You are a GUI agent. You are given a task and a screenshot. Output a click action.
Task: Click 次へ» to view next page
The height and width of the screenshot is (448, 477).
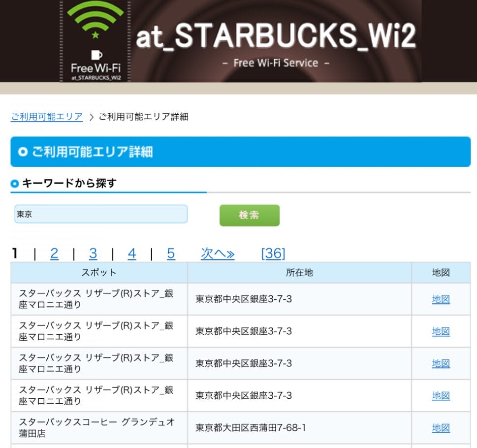pos(218,254)
